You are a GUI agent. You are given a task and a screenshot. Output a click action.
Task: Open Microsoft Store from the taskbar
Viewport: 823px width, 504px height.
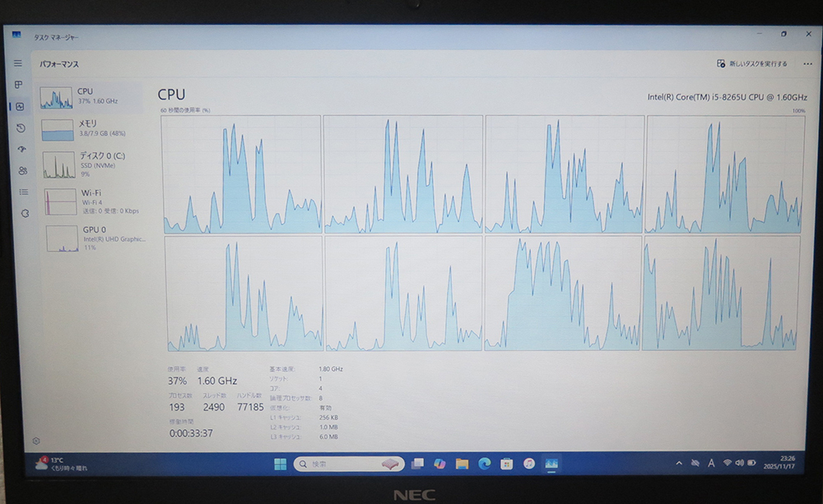[506, 464]
